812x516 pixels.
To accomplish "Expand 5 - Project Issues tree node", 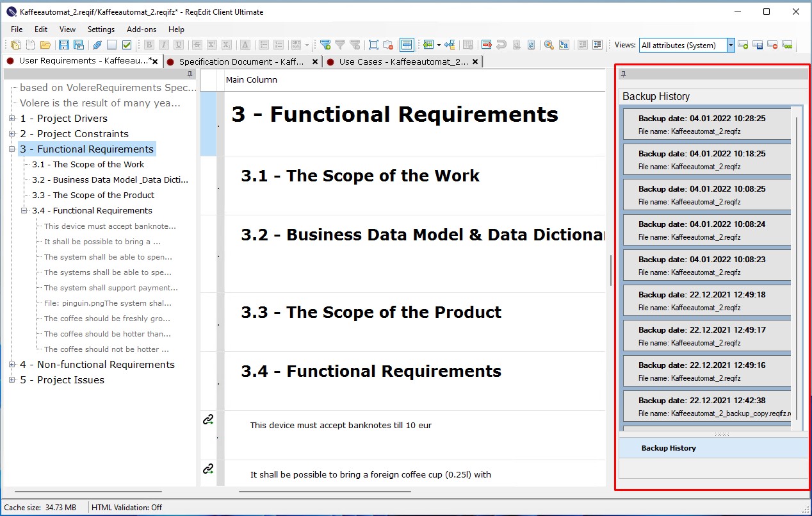I will [12, 380].
